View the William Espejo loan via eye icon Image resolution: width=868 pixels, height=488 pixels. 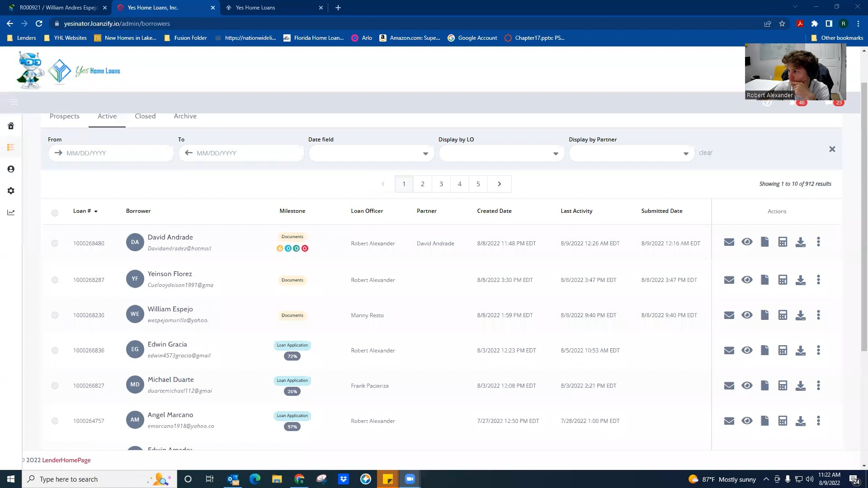[747, 315]
